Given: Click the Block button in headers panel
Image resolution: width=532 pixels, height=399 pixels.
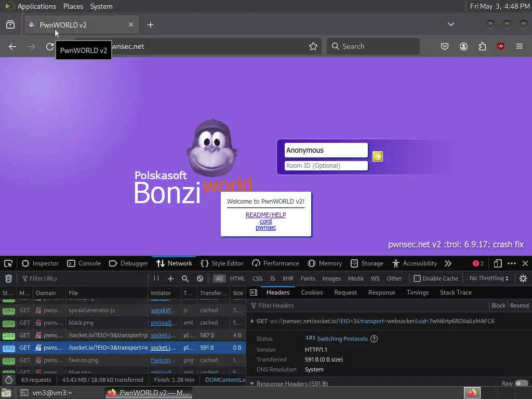Looking at the screenshot, I should (x=498, y=305).
